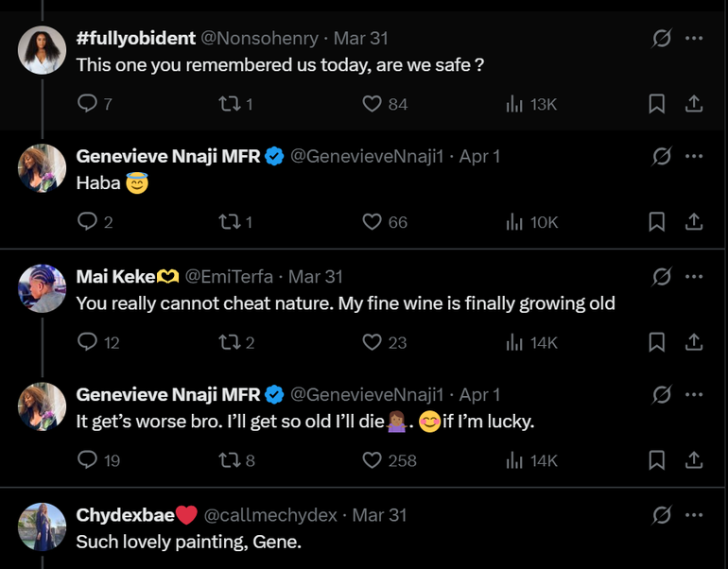View analytics of Genevieve's "It get's worse" tweet
The height and width of the screenshot is (569, 728).
coord(515,460)
